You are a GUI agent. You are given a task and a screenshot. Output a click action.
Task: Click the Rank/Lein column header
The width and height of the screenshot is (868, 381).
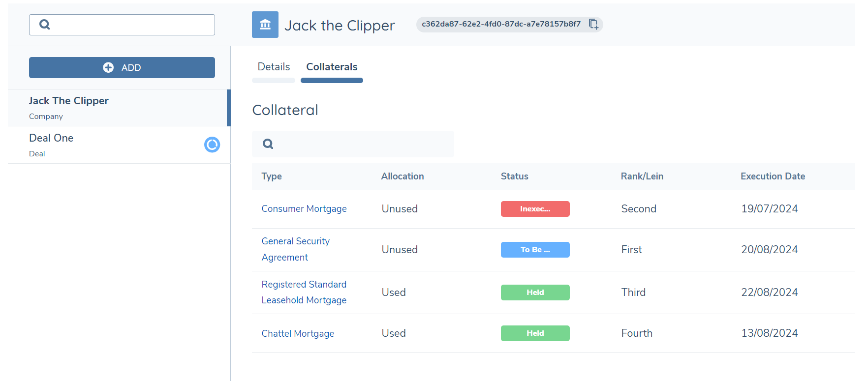pyautogui.click(x=642, y=176)
